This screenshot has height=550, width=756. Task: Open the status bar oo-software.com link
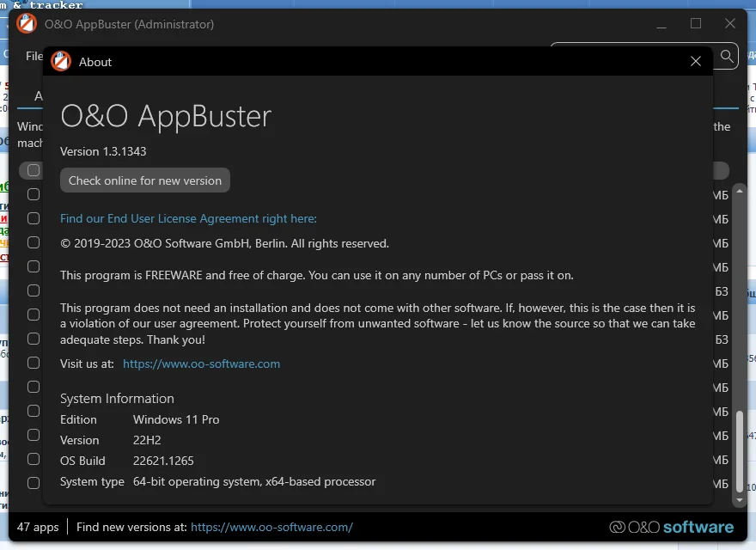click(x=271, y=527)
